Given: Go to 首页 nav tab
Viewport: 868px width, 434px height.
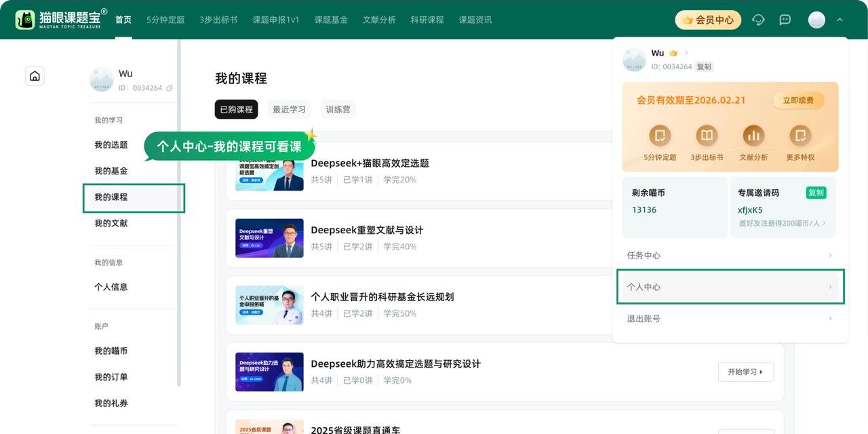Looking at the screenshot, I should 123,20.
